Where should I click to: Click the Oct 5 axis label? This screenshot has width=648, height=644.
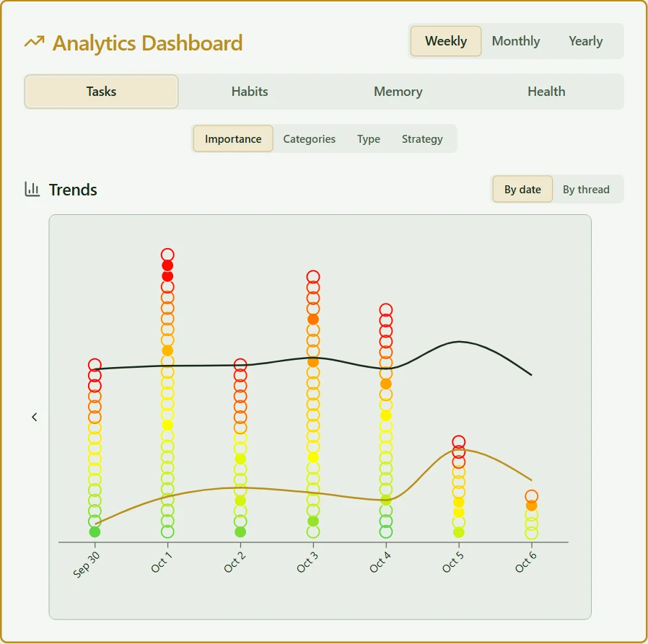point(453,563)
